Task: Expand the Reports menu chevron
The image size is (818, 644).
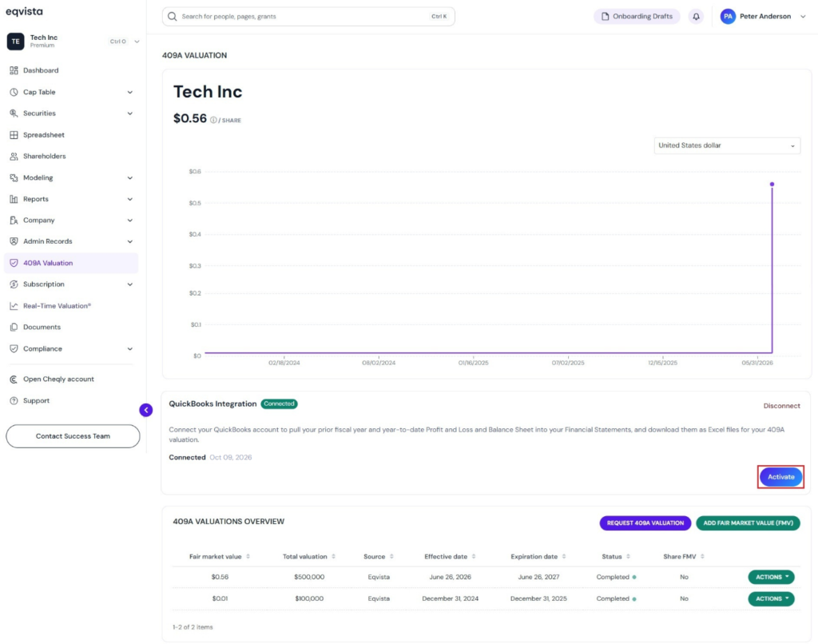Action: [130, 200]
